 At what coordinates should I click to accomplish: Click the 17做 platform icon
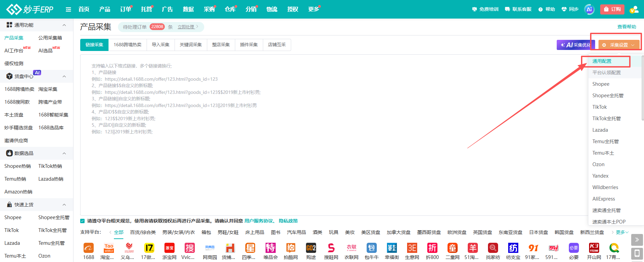[x=149, y=248]
